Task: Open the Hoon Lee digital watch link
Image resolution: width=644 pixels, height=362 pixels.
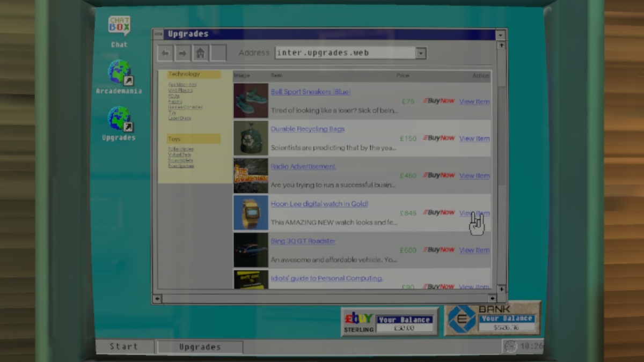Action: point(319,204)
